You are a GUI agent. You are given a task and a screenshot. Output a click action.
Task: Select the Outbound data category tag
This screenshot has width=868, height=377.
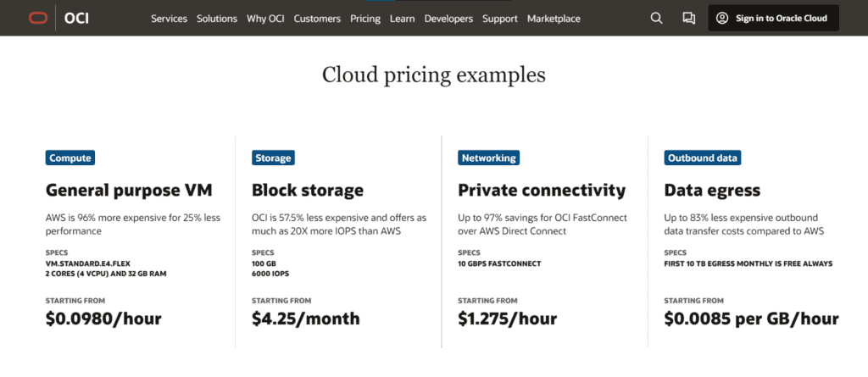703,158
